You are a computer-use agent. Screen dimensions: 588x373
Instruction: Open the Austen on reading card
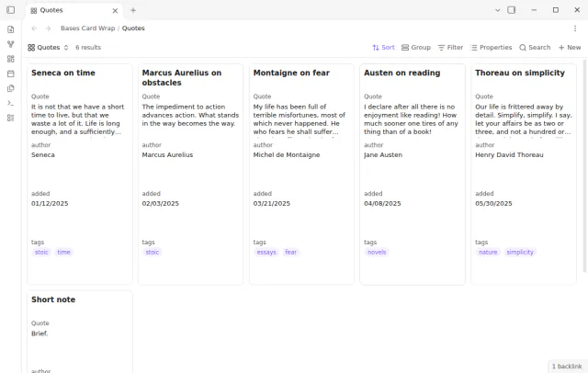413,175
